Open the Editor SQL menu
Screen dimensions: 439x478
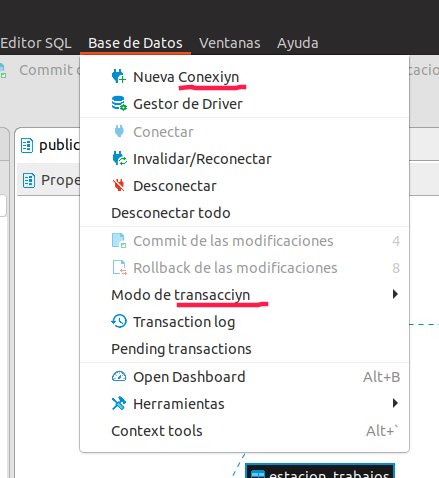(x=36, y=43)
